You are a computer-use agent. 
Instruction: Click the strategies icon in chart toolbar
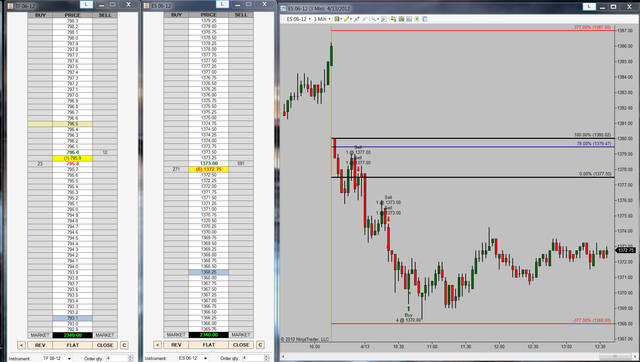click(402, 19)
